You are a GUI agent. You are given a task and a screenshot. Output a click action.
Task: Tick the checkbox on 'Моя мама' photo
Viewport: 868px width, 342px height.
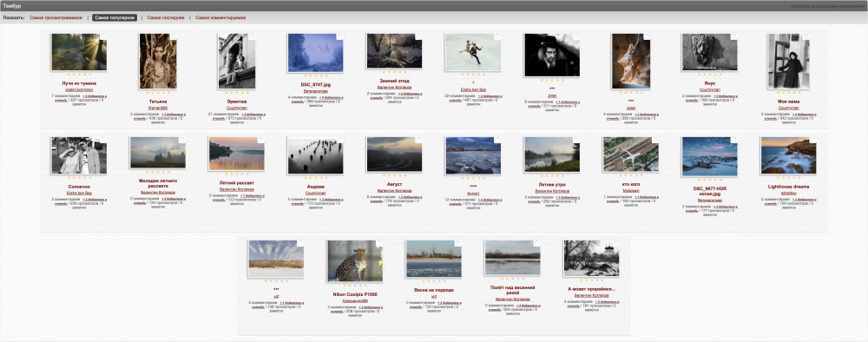coord(806,36)
